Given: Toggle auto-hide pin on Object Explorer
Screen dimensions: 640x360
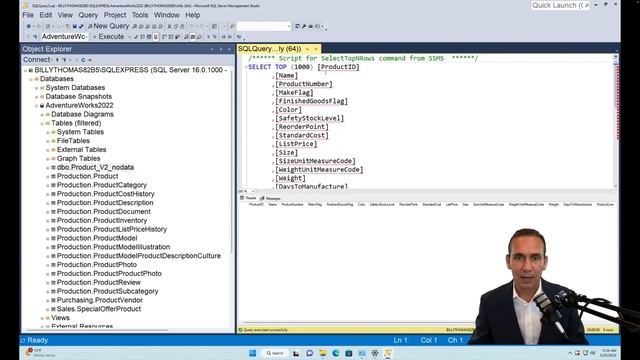Looking at the screenshot, I should [x=221, y=49].
